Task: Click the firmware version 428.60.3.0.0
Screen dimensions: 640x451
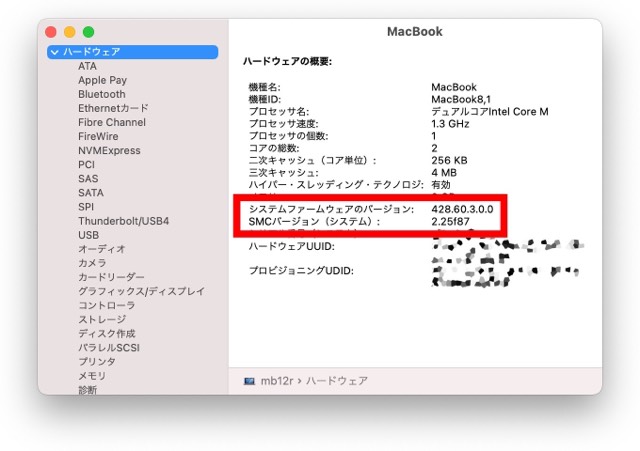Action: (462, 209)
